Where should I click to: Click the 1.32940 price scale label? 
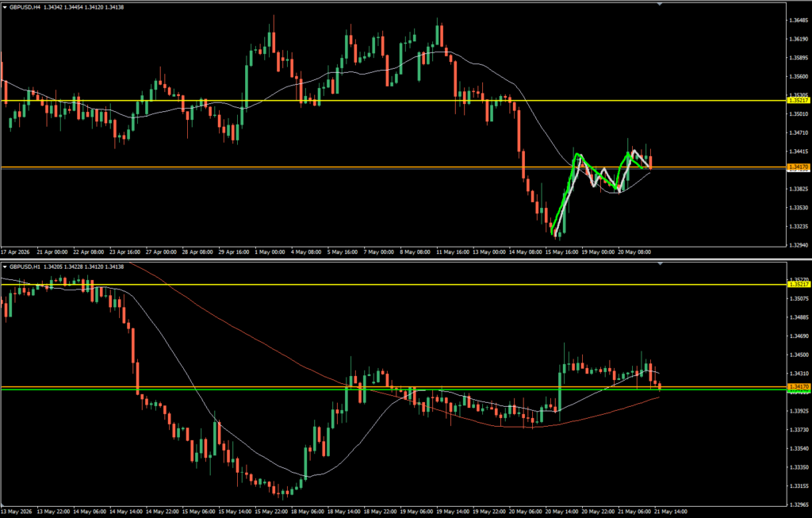pyautogui.click(x=799, y=244)
